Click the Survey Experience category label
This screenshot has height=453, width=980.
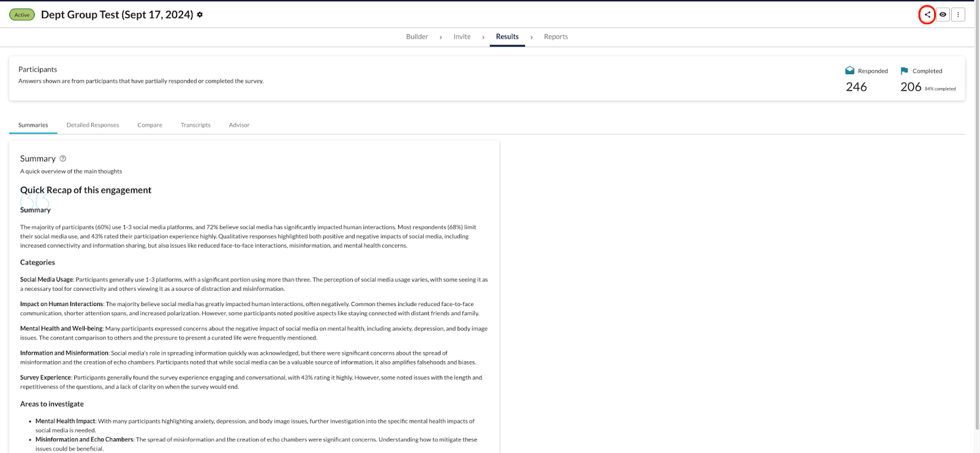tap(45, 378)
